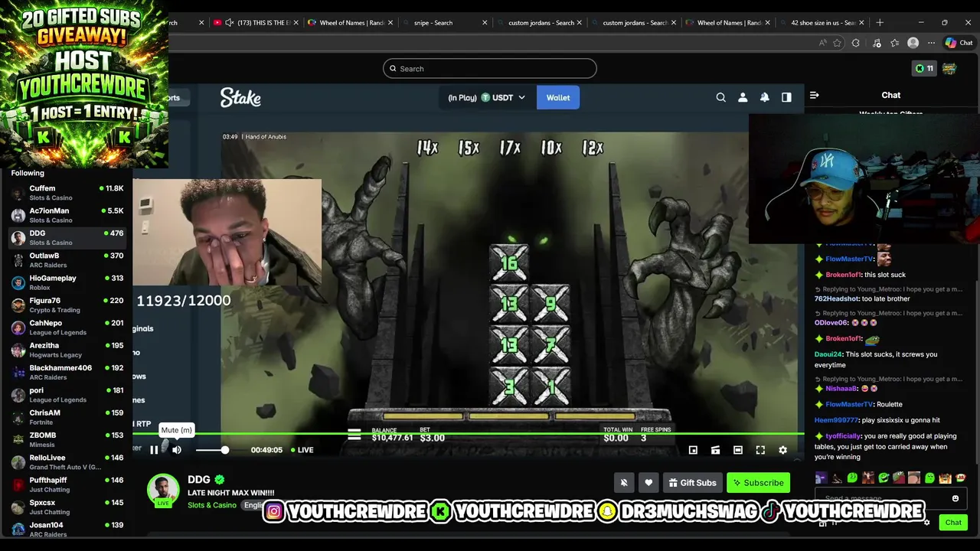Open the user avatar menu on Kick
The image size is (980, 551).
point(949,69)
